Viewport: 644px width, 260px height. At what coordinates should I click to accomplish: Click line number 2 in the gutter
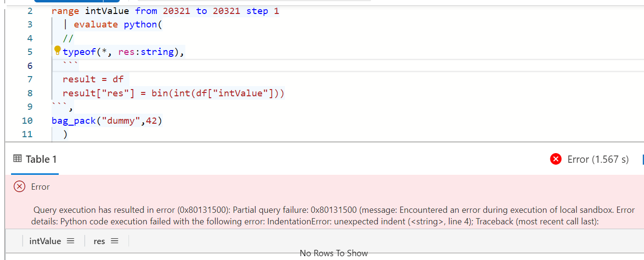click(30, 11)
